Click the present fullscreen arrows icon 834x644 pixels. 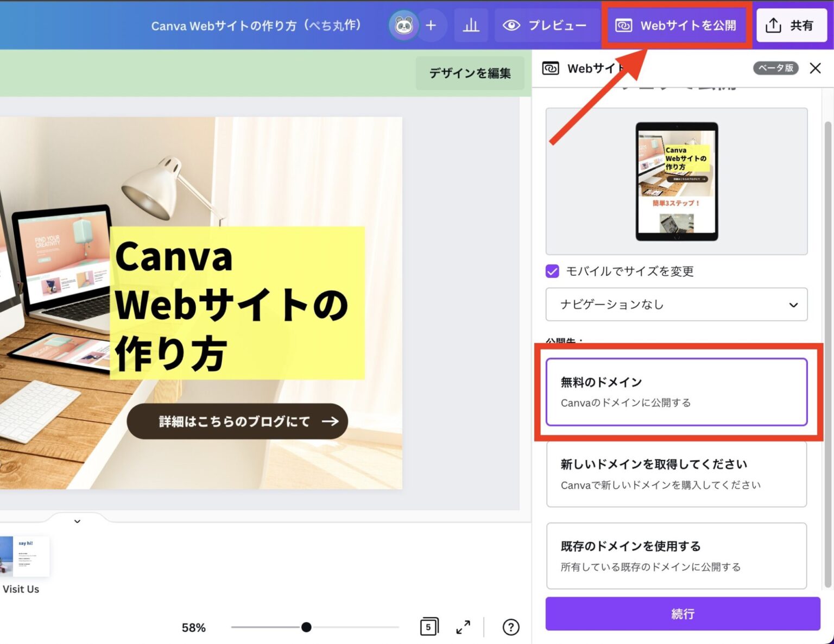[x=463, y=627]
